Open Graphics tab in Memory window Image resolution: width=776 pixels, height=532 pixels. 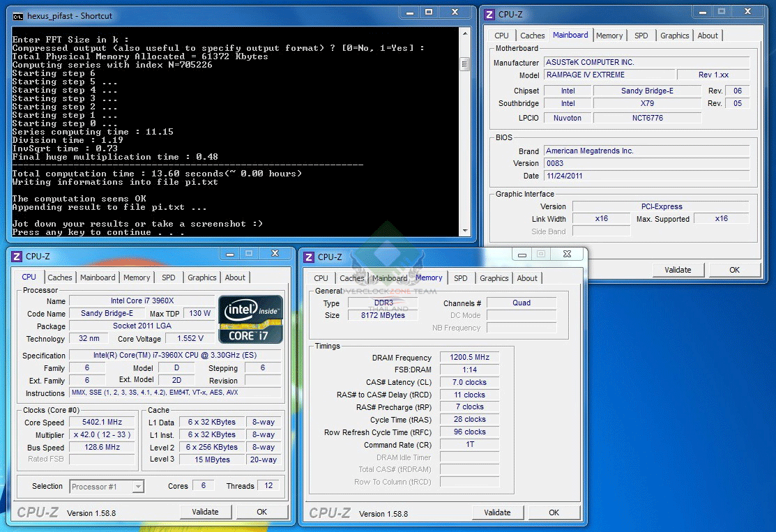tap(494, 278)
